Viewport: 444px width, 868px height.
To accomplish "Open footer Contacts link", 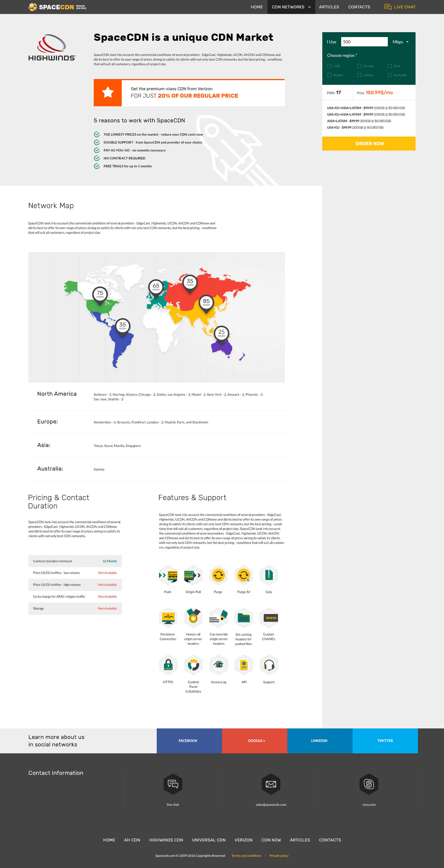I will pyautogui.click(x=330, y=840).
